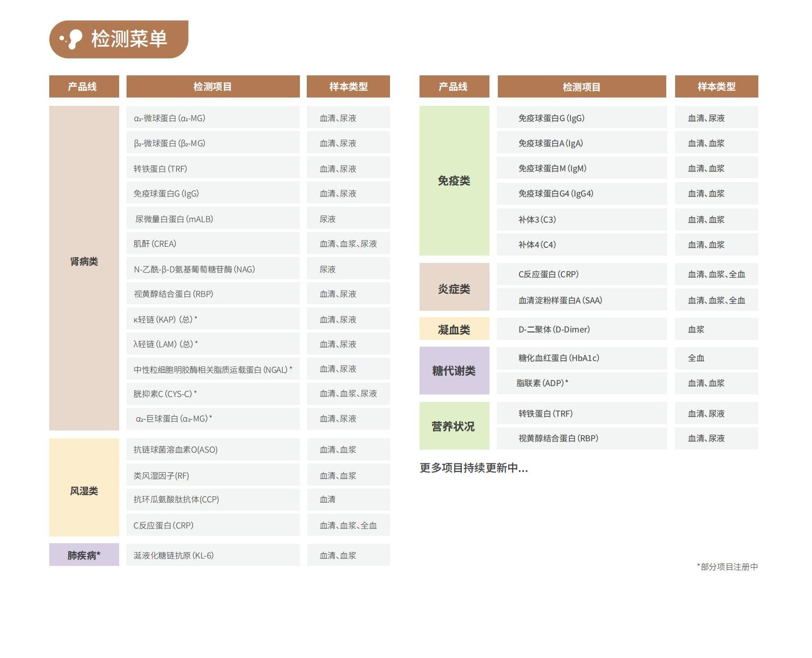Click 血清淀粉样蛋白A (SAA) item
This screenshot has width=812, height=658.
[x=560, y=300]
